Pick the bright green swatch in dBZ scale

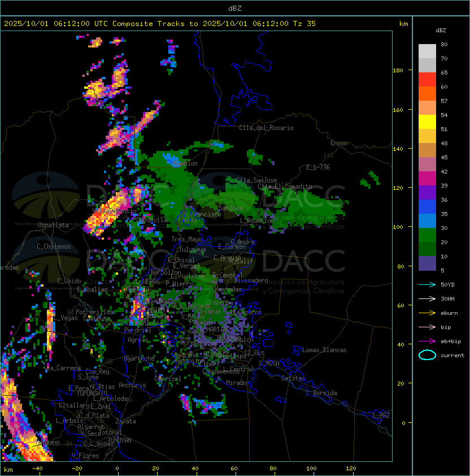coord(427,235)
